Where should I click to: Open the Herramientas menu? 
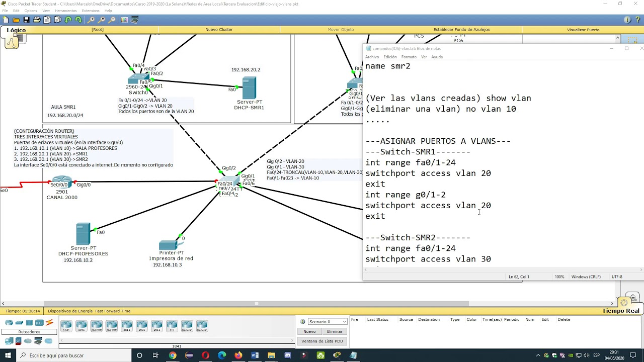point(66,11)
